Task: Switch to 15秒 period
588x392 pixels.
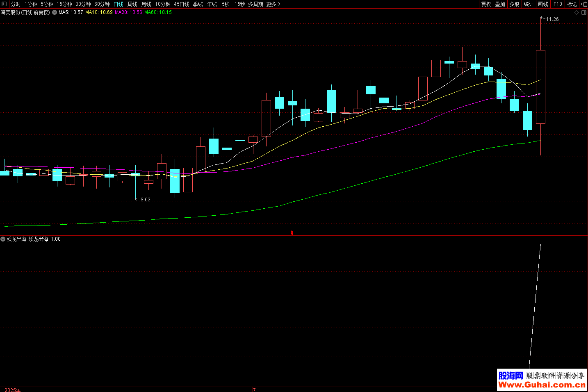Action: point(240,4)
